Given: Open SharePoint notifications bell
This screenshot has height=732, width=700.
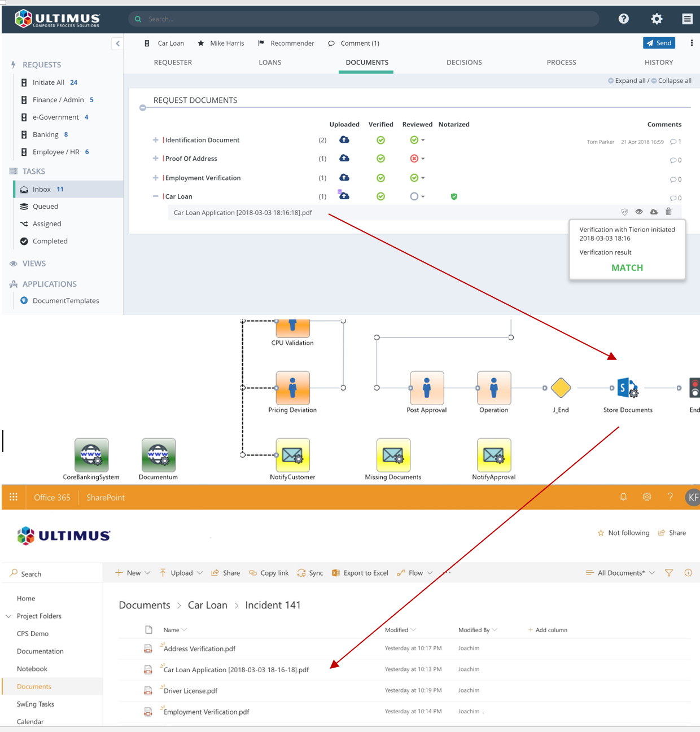Looking at the screenshot, I should tap(623, 497).
